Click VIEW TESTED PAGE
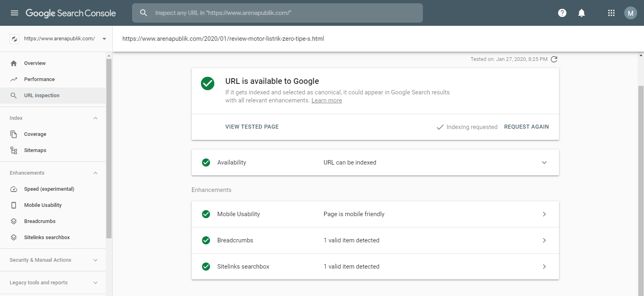The height and width of the screenshot is (296, 644). [252, 127]
